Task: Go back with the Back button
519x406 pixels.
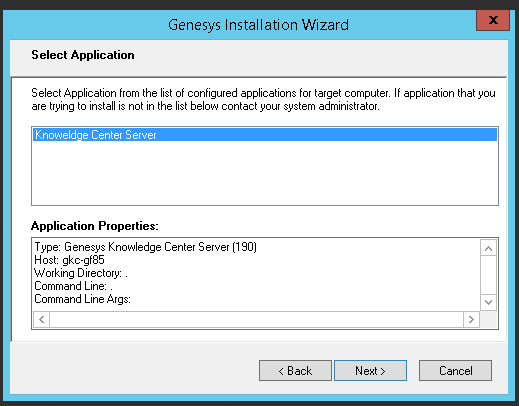Action: pos(295,370)
